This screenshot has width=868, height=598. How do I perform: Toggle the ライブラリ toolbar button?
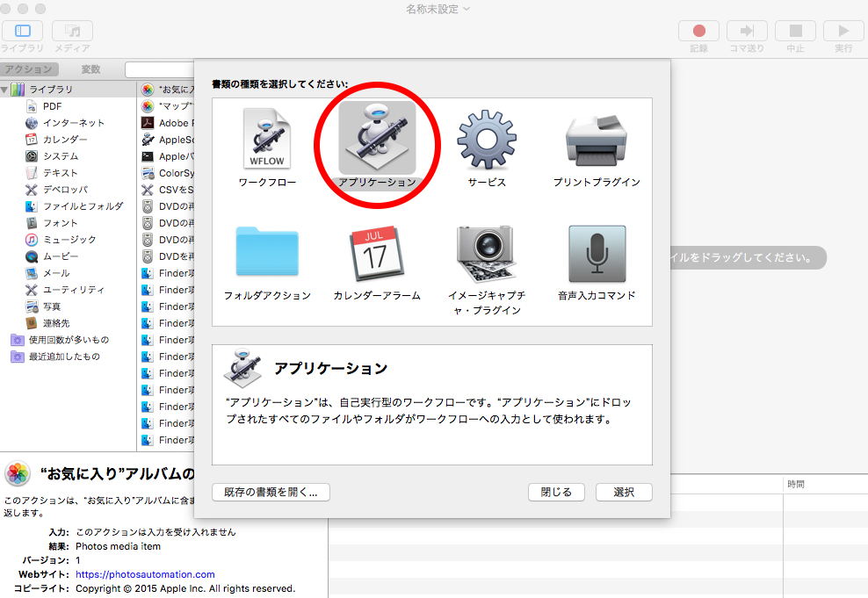point(22,31)
